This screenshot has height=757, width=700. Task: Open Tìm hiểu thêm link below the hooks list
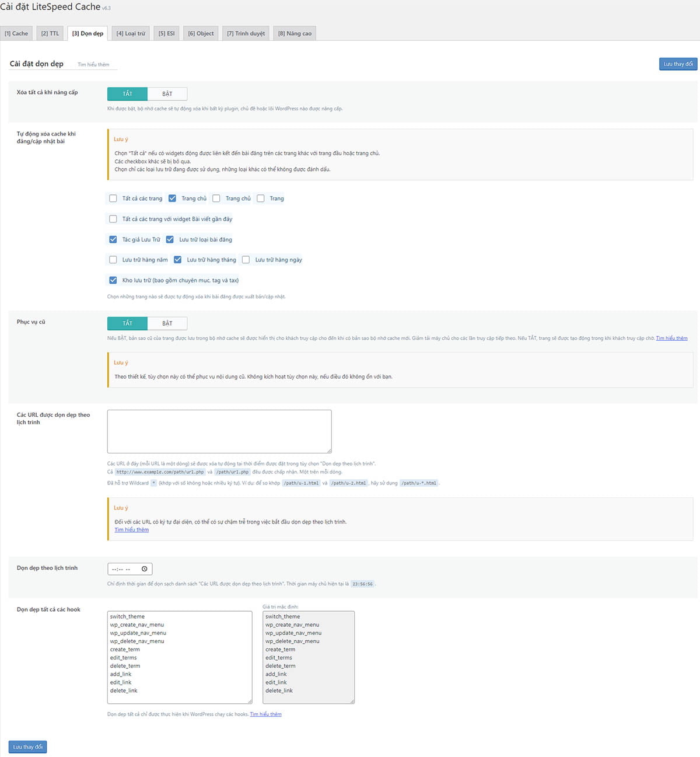click(266, 714)
